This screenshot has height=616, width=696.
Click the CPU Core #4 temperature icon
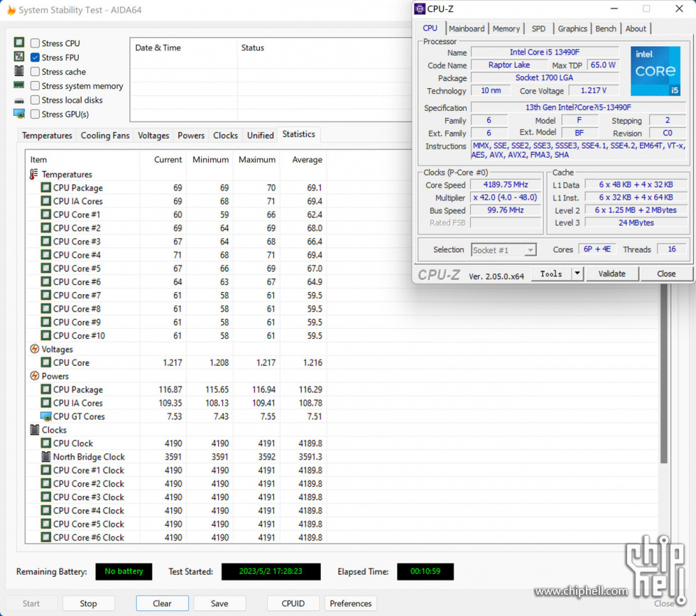point(45,255)
